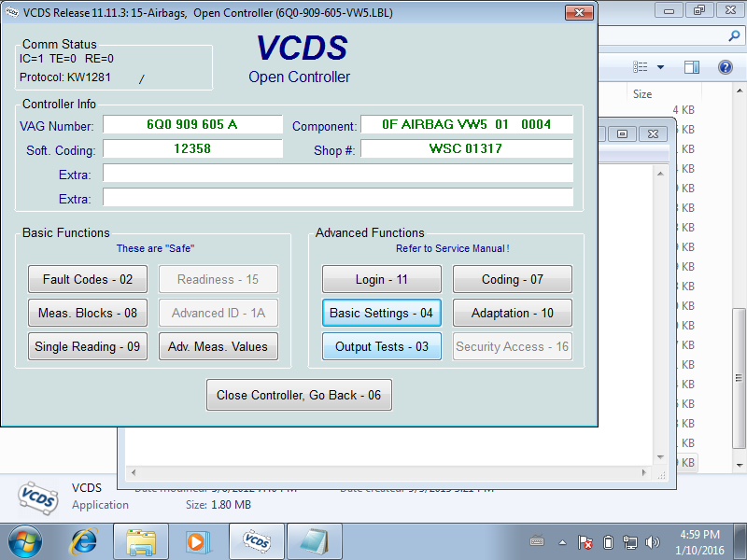This screenshot has height=560, width=747.
Task: Expand the Explorer view options dropdown arrow
Action: pyautogui.click(x=660, y=67)
